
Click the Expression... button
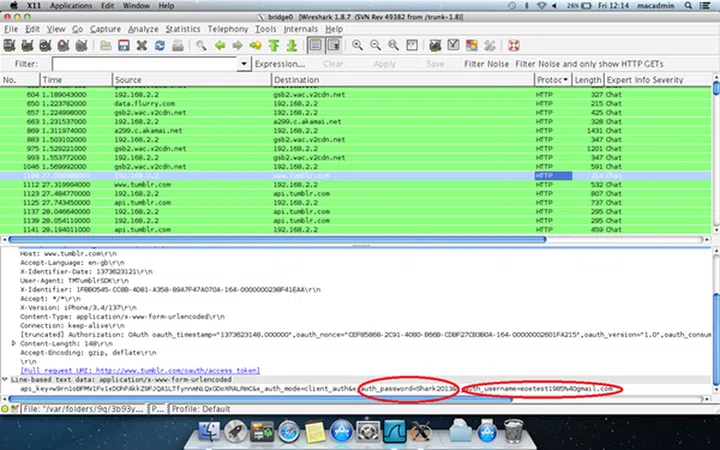(x=280, y=63)
